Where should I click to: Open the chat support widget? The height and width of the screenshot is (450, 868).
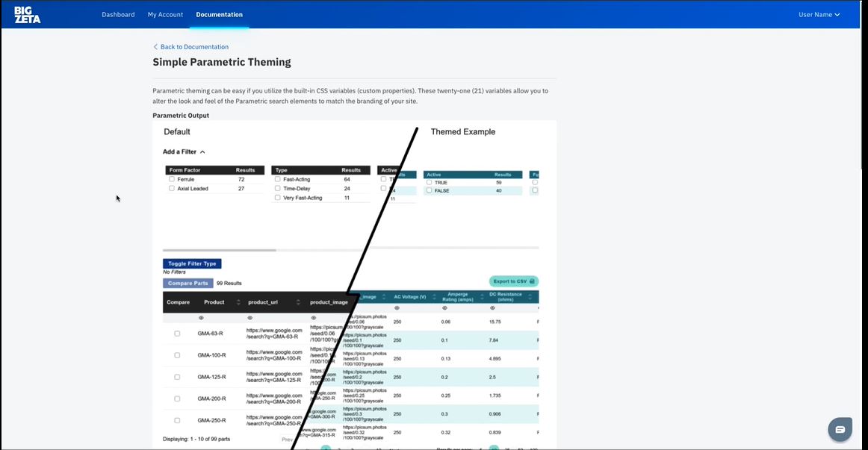(x=840, y=429)
